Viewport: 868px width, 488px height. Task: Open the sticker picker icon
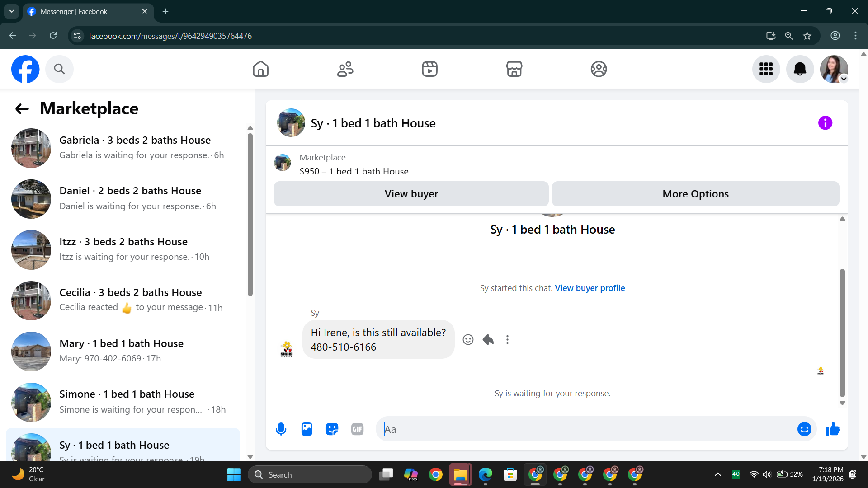[332, 429]
